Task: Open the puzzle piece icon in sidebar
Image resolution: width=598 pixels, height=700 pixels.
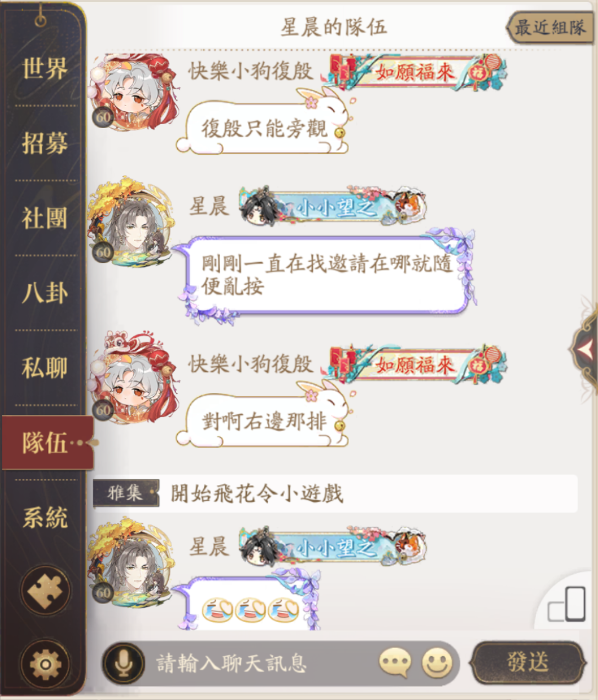Action: 45,590
